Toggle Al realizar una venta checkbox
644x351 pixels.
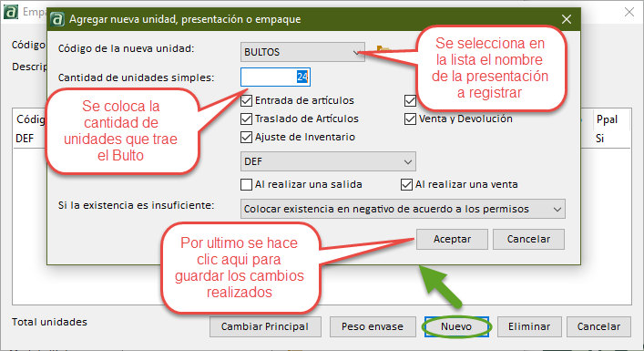(406, 184)
